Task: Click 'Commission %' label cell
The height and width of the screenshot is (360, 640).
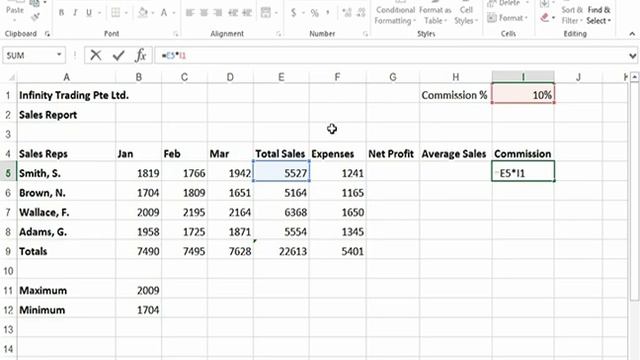Action: [456, 95]
